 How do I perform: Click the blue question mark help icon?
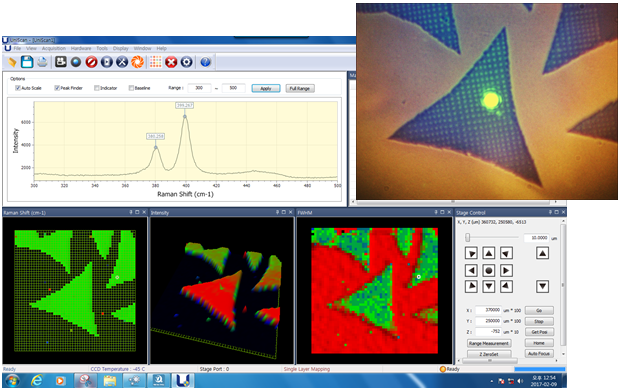(205, 62)
